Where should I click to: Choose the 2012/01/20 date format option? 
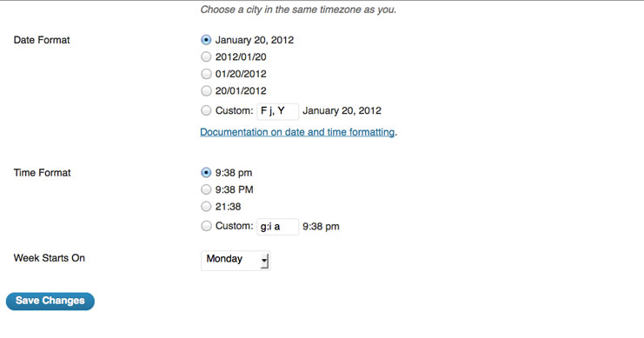click(x=206, y=56)
